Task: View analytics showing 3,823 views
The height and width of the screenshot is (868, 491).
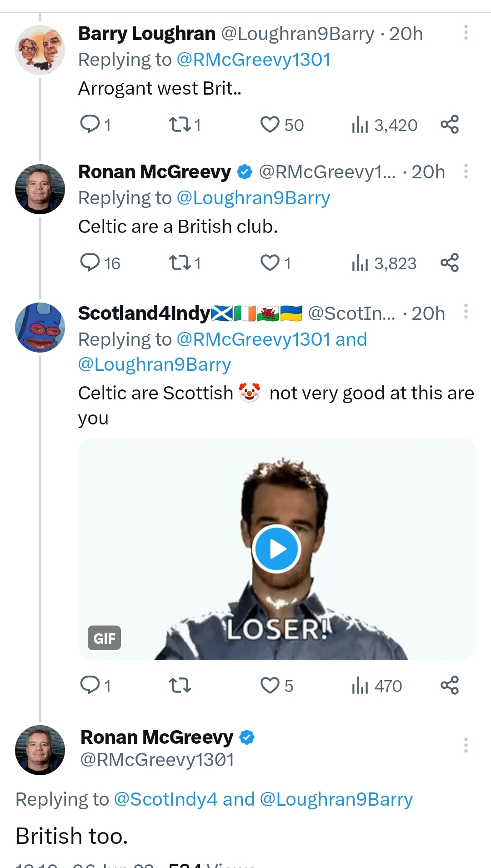Action: point(384,263)
